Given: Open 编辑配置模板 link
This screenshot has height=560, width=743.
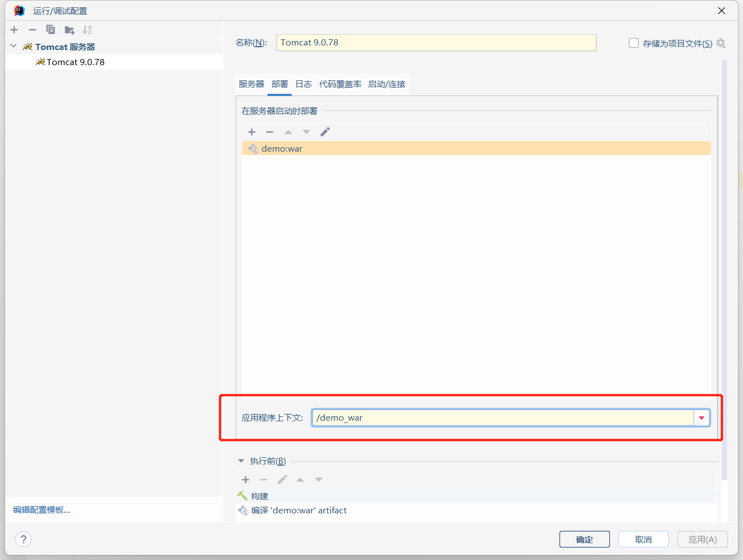Looking at the screenshot, I should click(x=42, y=510).
